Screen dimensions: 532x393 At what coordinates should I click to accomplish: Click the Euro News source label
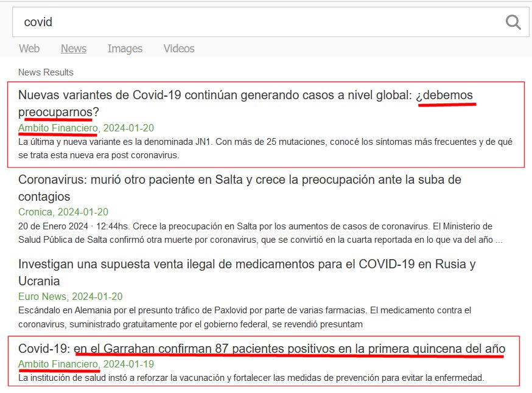tap(43, 297)
